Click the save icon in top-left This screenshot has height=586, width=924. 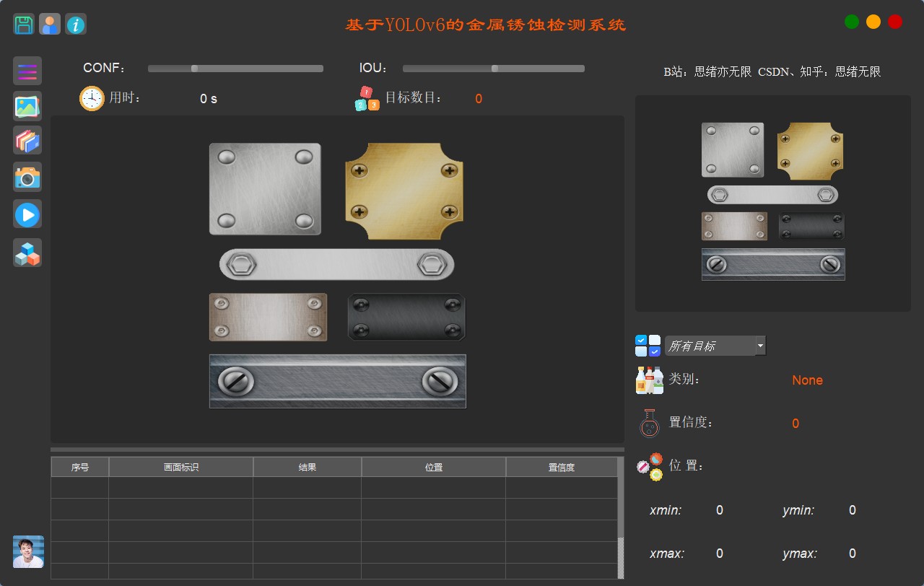[24, 25]
